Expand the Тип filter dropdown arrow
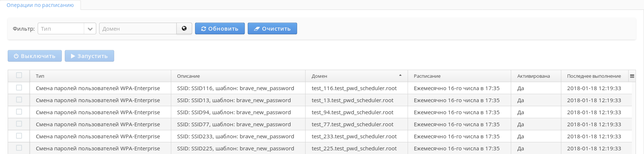This screenshot has height=154, width=644. point(90,28)
